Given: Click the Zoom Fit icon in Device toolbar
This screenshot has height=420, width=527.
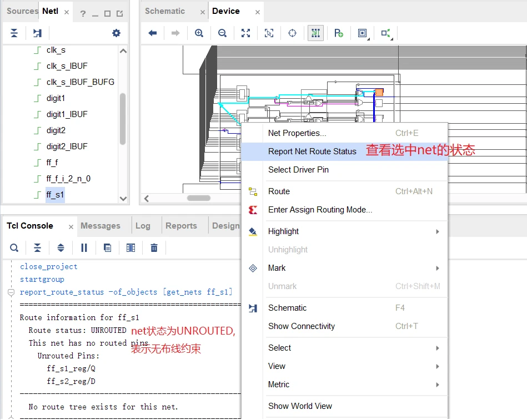Looking at the screenshot, I should 245,33.
